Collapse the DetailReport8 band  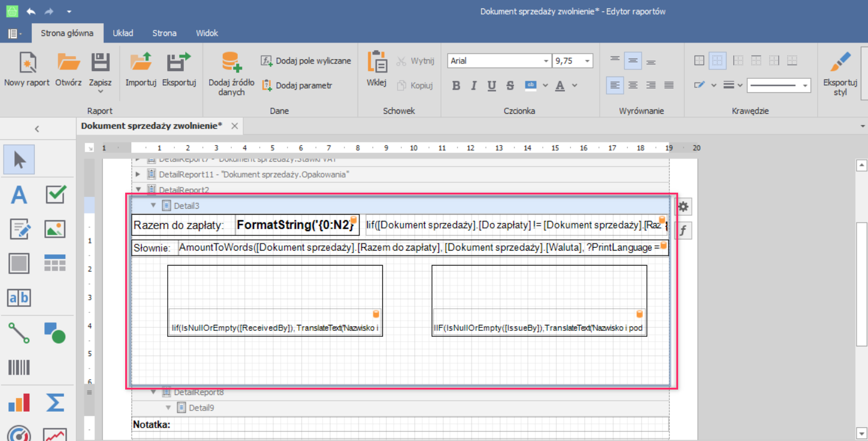tap(153, 393)
